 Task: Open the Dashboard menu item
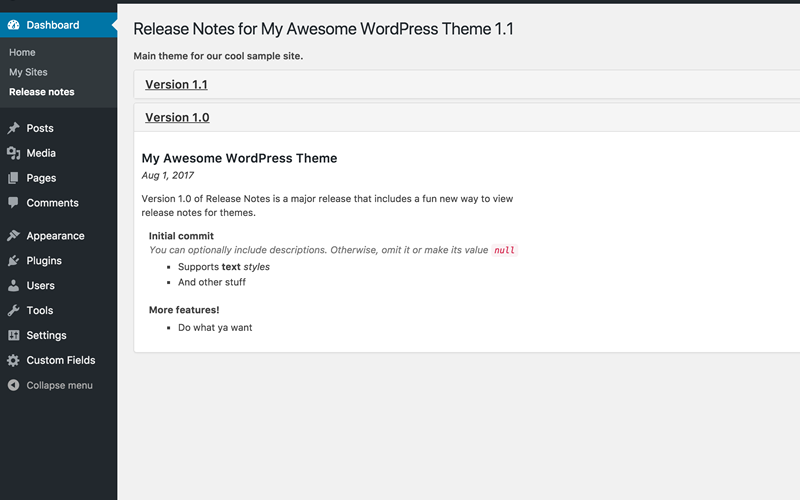point(59,25)
